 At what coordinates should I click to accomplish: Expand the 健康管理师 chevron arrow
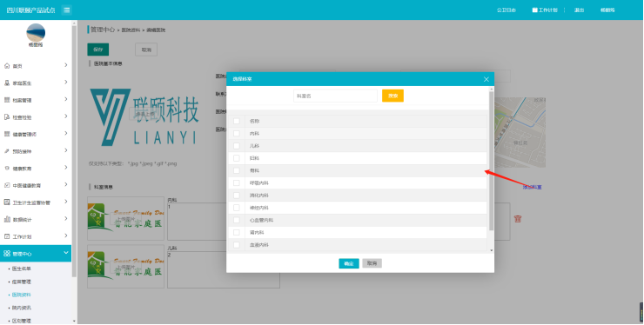pyautogui.click(x=66, y=134)
